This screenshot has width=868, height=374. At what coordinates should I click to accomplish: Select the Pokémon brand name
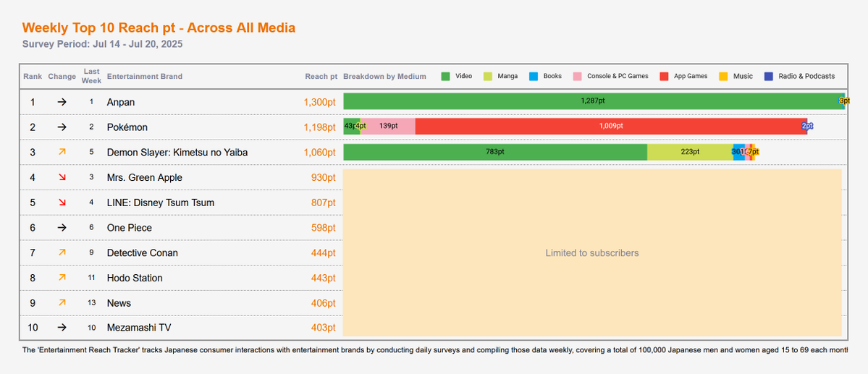click(127, 127)
